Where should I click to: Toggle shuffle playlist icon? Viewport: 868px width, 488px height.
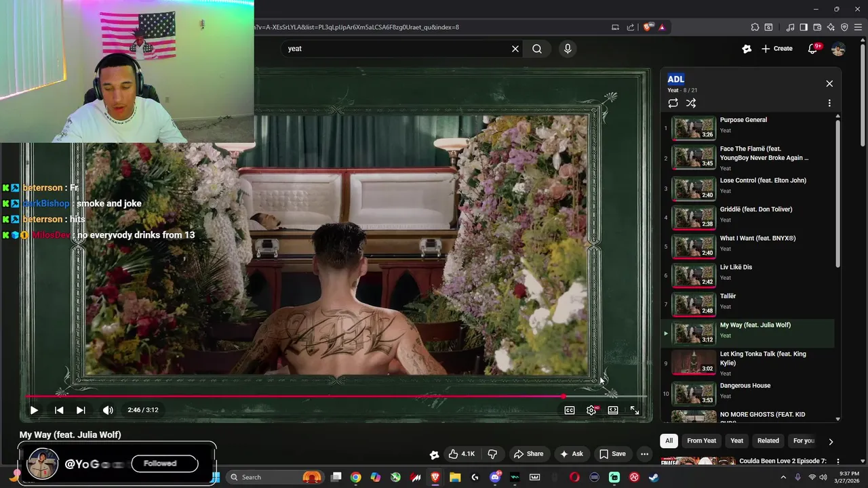691,103
